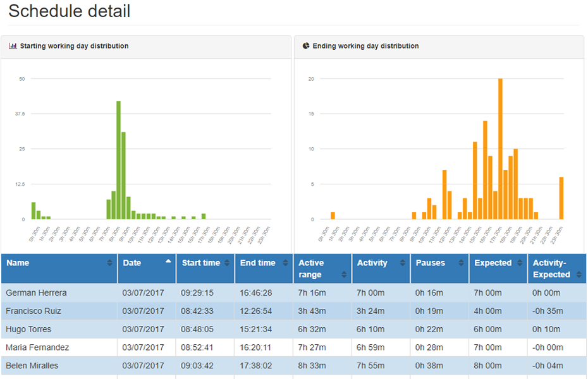Click the Ending working day distribution heading

tap(365, 46)
